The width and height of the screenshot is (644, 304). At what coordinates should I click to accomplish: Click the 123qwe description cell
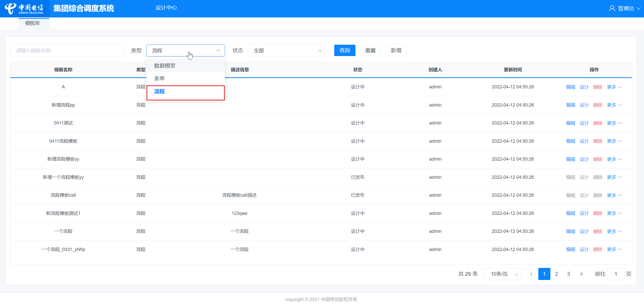click(x=239, y=213)
